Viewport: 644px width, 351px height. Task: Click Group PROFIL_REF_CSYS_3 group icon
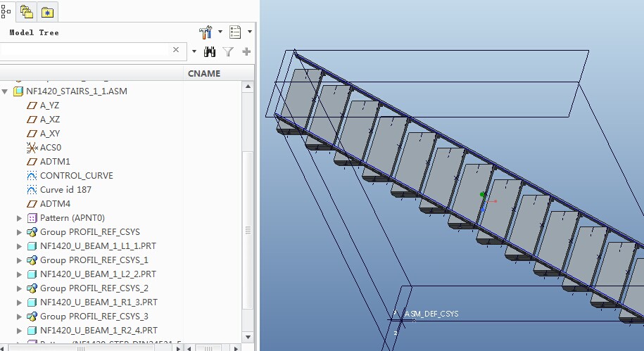[x=32, y=316]
